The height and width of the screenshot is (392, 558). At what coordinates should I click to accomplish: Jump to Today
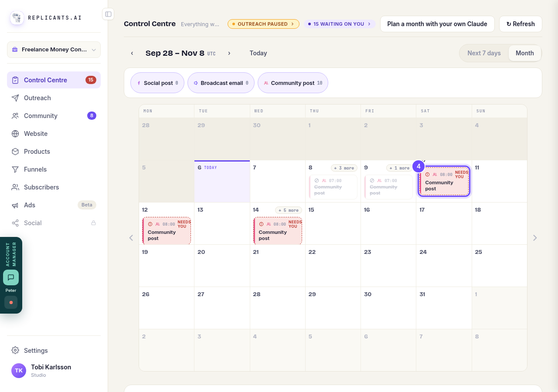(258, 53)
